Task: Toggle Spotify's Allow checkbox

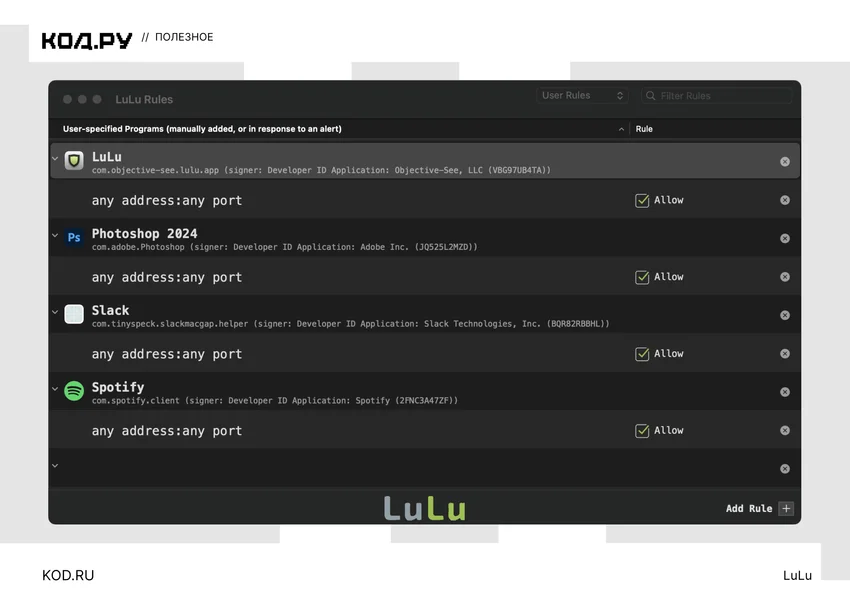Action: point(642,431)
